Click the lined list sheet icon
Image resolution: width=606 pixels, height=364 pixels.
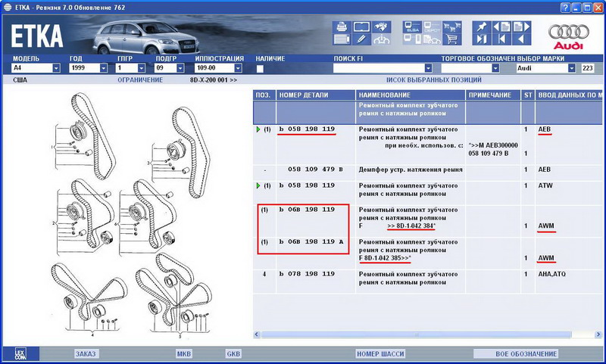coord(342,39)
